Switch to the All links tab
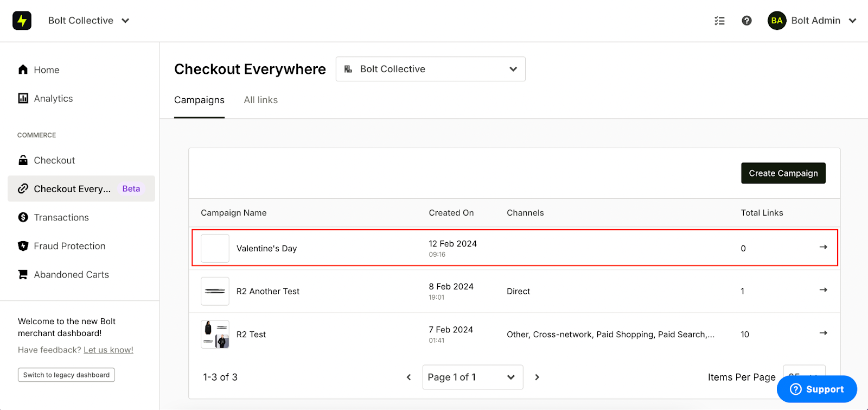This screenshot has width=868, height=410. tap(261, 100)
